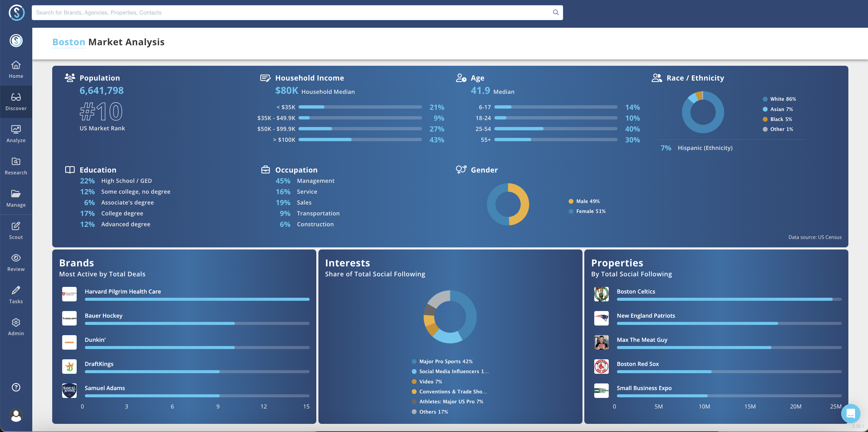
Task: Click the Age person icon
Action: click(x=461, y=78)
